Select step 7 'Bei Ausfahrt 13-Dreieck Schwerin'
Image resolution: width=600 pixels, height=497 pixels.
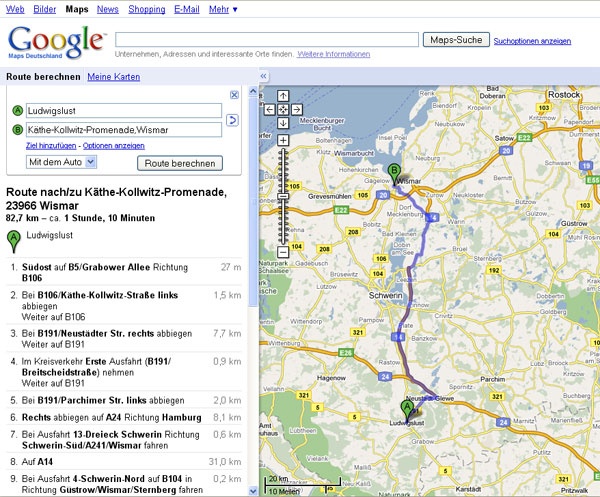tap(124, 440)
